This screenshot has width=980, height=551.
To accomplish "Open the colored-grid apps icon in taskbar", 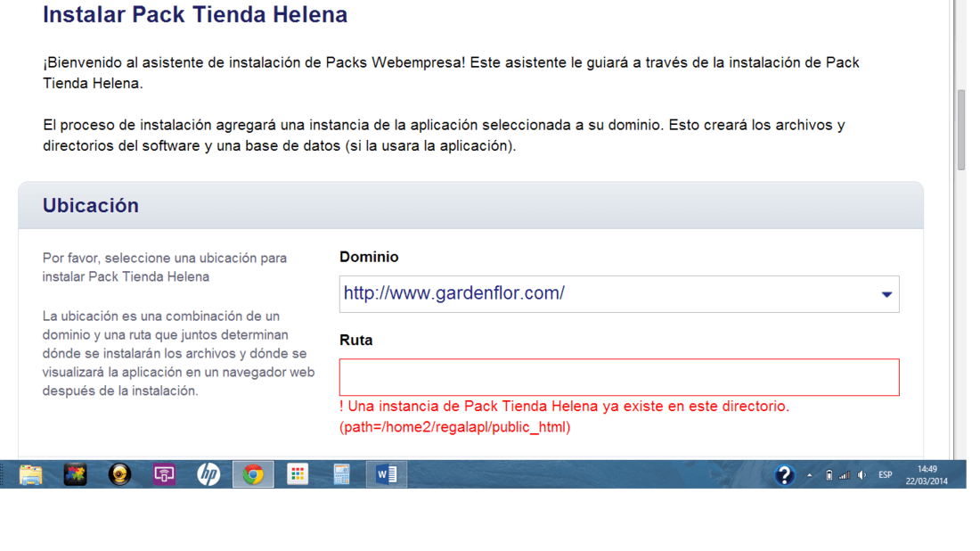I will pos(298,474).
